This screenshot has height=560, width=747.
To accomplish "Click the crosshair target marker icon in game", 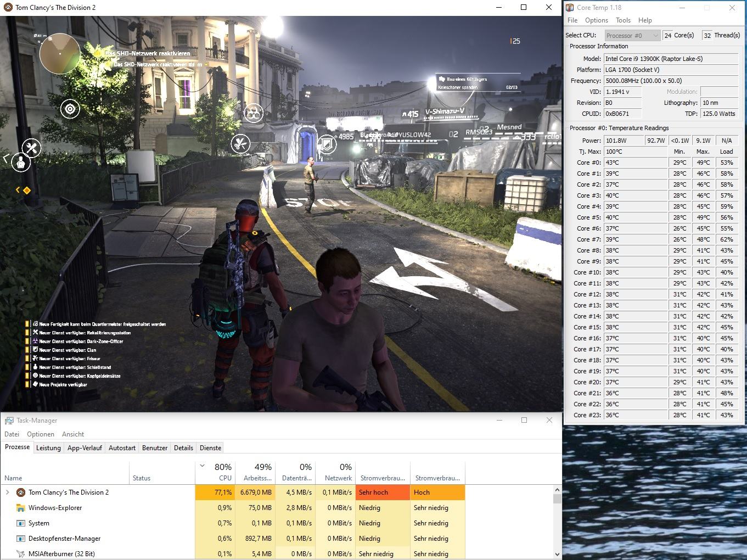I will [x=70, y=109].
